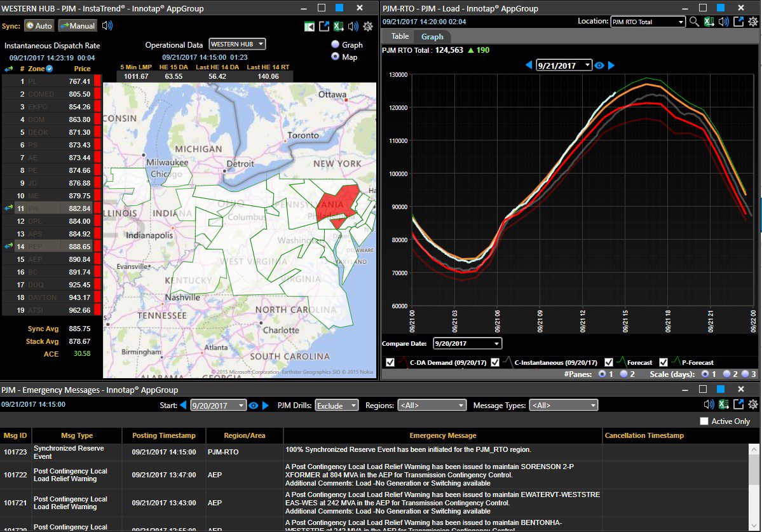Screen dimensions: 762x532
Task: Open search magnifier in PJM Load window
Action: coord(695,22)
